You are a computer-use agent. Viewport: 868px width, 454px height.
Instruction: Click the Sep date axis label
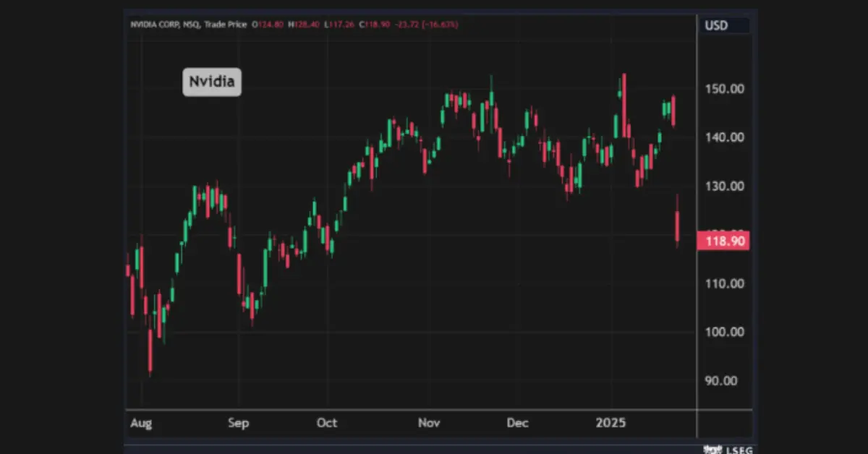[x=238, y=423]
